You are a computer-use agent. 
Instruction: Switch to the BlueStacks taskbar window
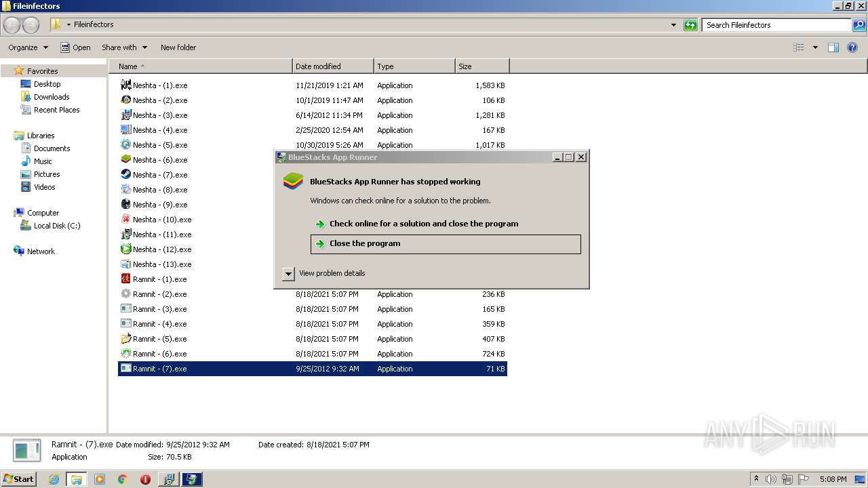click(x=192, y=479)
